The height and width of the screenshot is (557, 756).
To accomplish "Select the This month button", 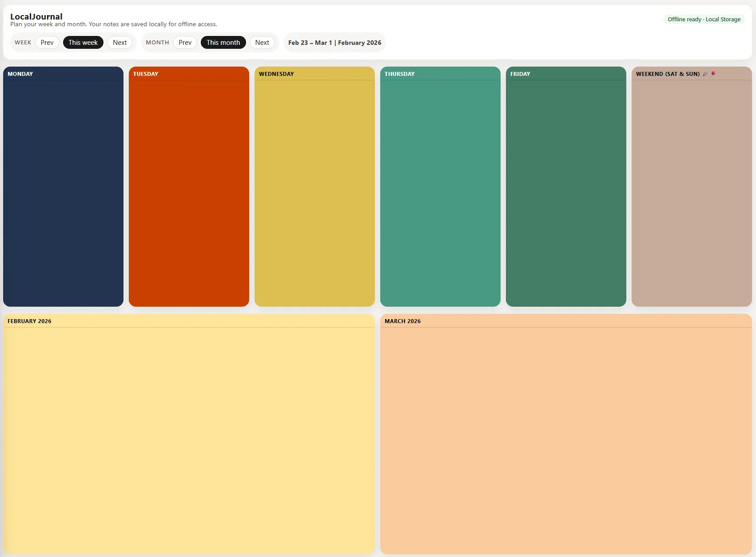I will (223, 43).
